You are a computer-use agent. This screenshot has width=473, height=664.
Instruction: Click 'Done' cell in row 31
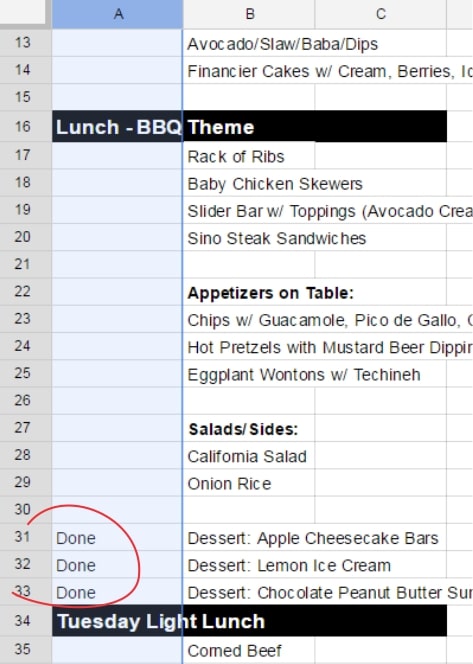118,538
